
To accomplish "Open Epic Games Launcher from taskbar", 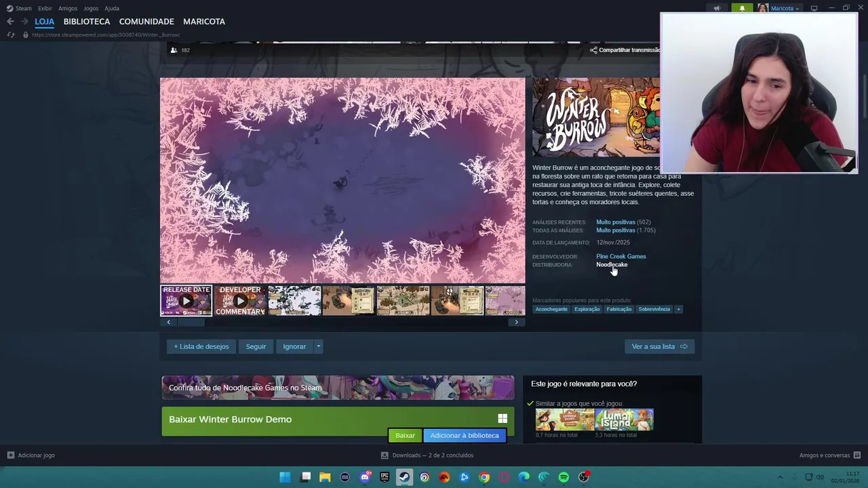I will click(384, 477).
